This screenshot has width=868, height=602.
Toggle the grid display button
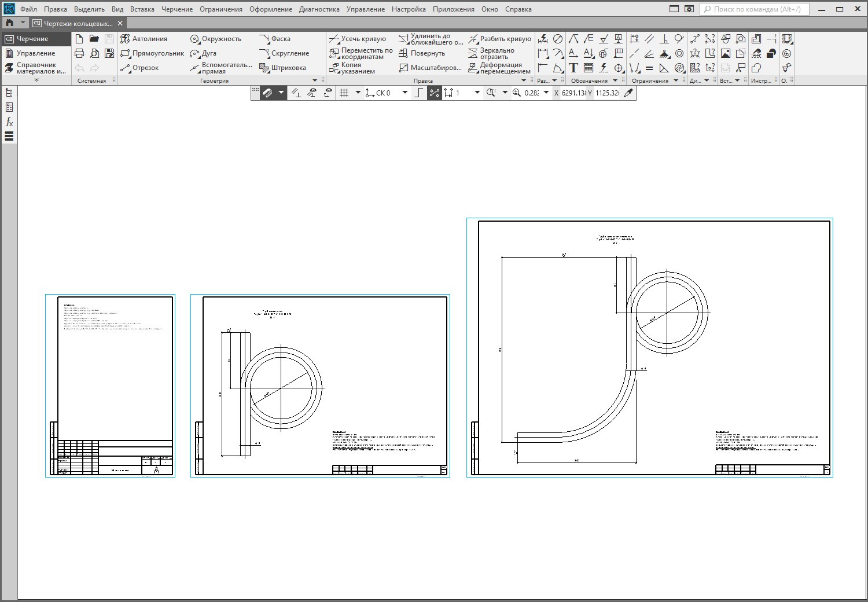[344, 93]
